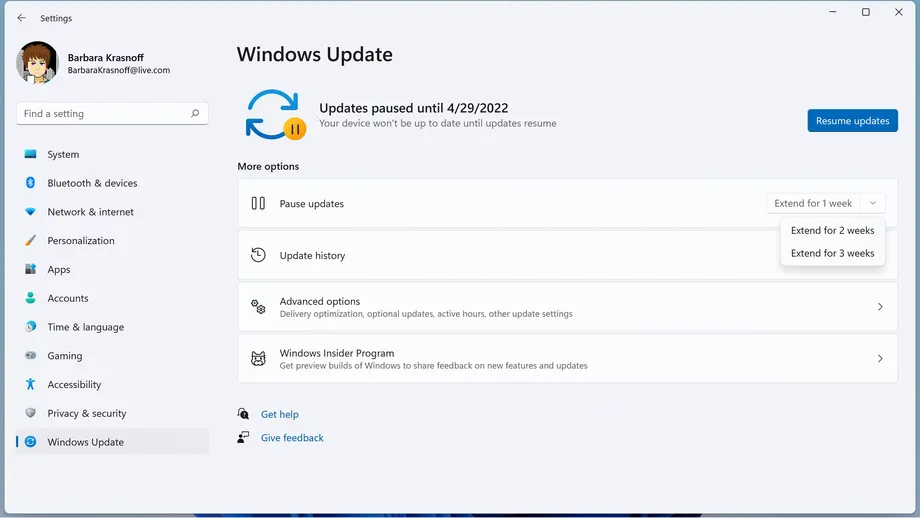This screenshot has width=920, height=518.
Task: Click the Advanced options gears icon
Action: (258, 307)
